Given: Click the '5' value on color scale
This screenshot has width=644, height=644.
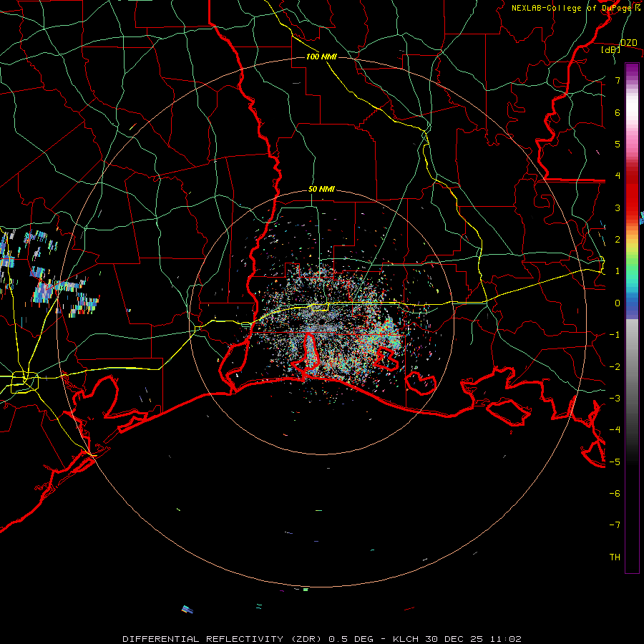Looking at the screenshot, I should pos(618,144).
